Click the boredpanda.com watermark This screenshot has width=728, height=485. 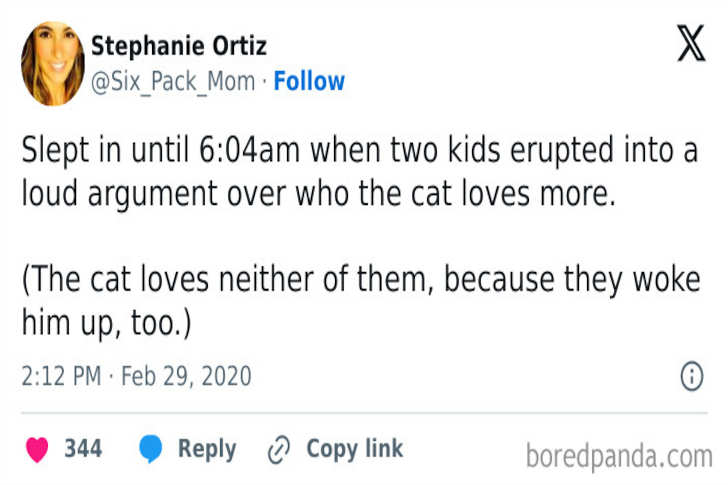(x=618, y=456)
